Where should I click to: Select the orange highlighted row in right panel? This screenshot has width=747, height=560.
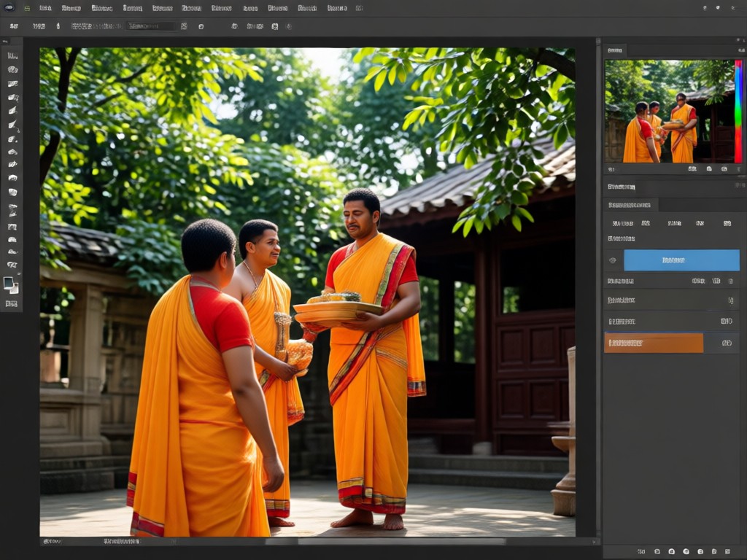[654, 343]
